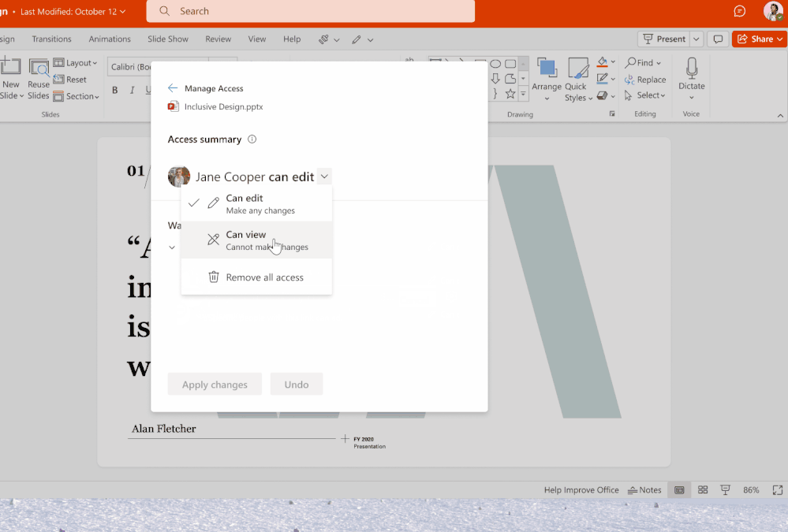Switch to Slide Sorter view in status bar
The height and width of the screenshot is (532, 788).
pos(703,490)
